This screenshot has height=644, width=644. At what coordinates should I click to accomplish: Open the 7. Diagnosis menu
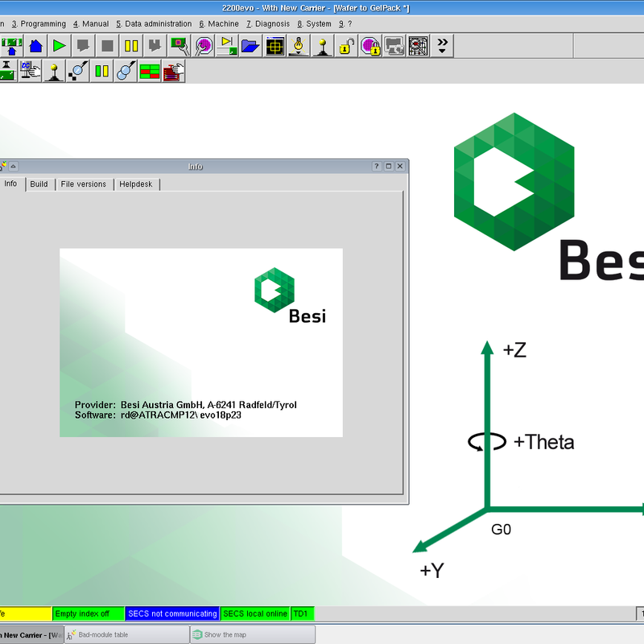(268, 24)
